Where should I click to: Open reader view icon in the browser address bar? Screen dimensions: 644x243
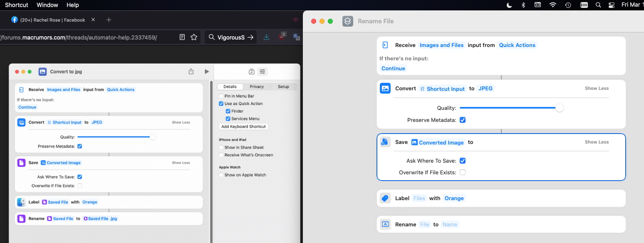pos(182,37)
